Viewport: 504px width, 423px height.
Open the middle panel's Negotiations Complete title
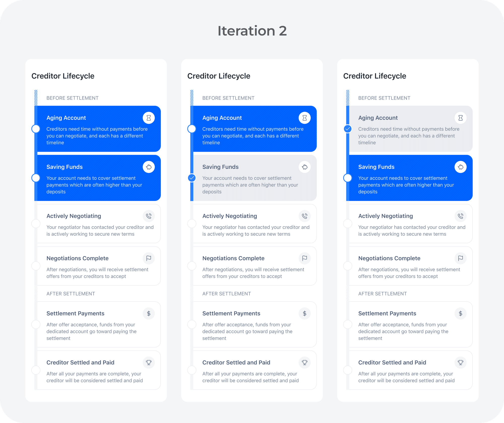[233, 258]
